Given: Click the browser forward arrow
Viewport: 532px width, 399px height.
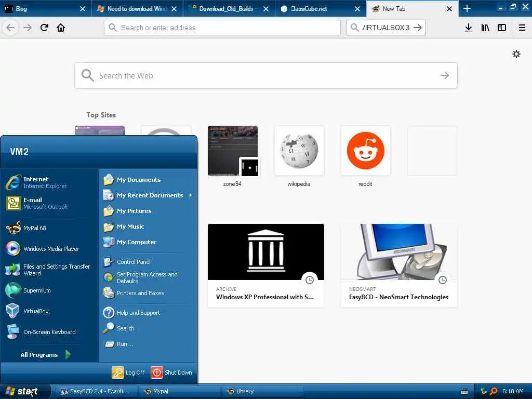Looking at the screenshot, I should (x=28, y=28).
